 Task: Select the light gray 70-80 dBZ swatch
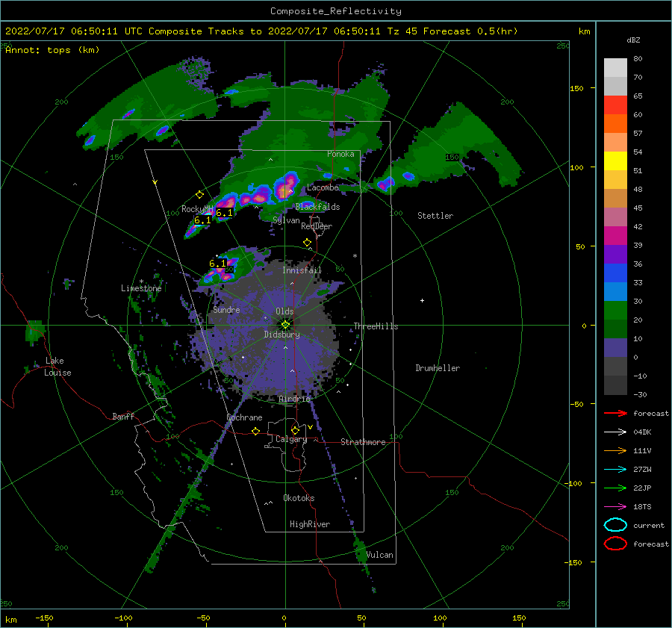pyautogui.click(x=615, y=68)
